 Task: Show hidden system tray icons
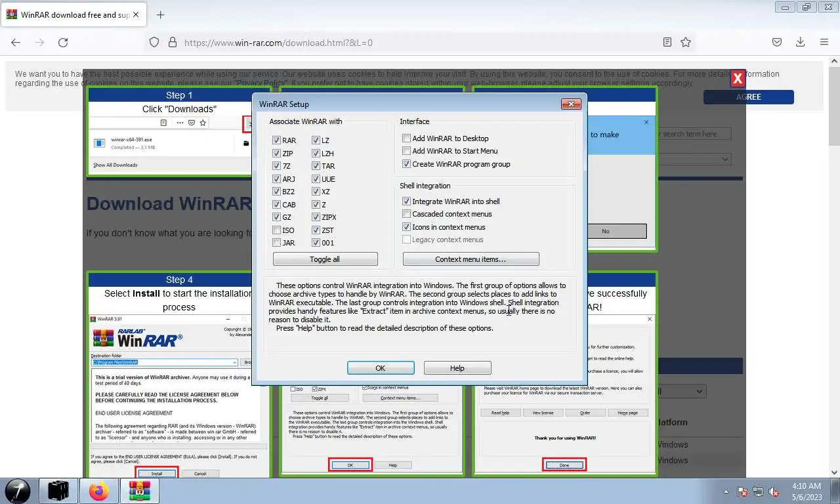click(726, 492)
